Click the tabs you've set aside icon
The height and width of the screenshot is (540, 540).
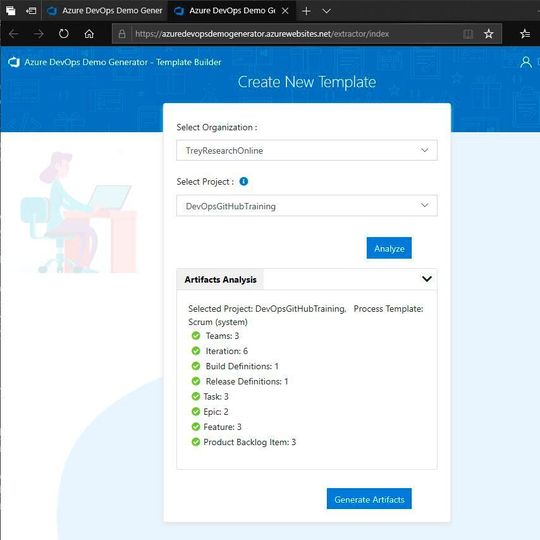[11, 11]
